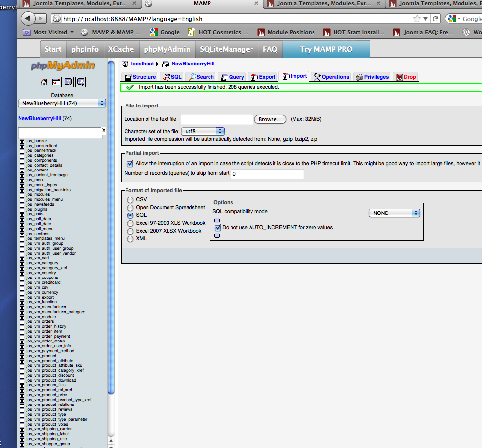Open the search engine selector dropdown arrow
Viewport: 482px width, 448px height.
pos(459,19)
